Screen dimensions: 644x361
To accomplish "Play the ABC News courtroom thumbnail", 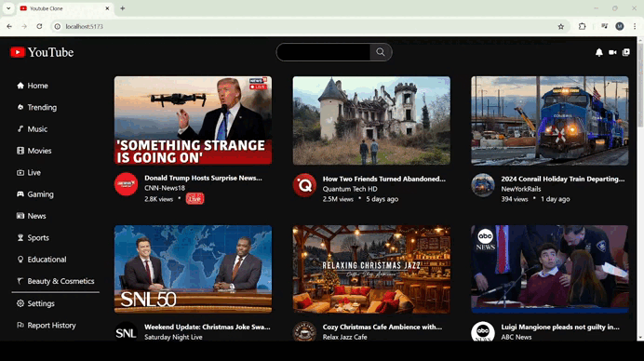I will (x=549, y=269).
